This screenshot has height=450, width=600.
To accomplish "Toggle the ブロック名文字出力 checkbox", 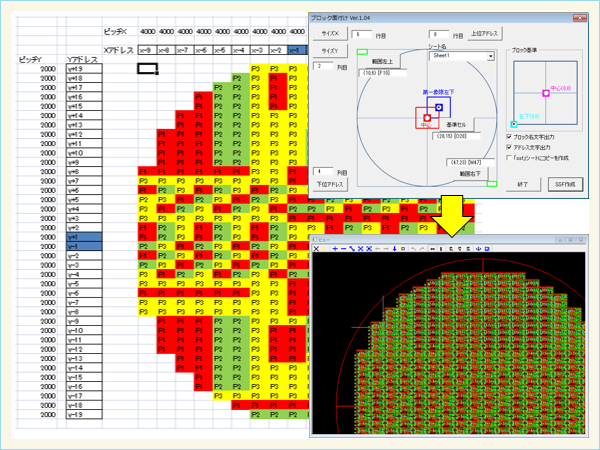I will (x=511, y=136).
